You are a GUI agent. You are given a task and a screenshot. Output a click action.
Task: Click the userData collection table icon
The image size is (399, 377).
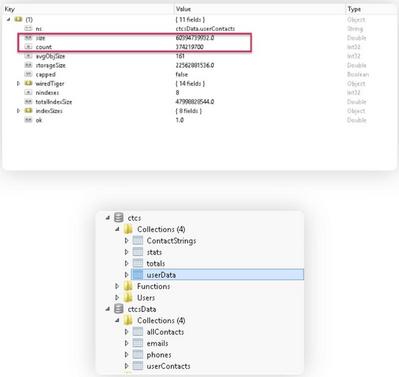138,275
